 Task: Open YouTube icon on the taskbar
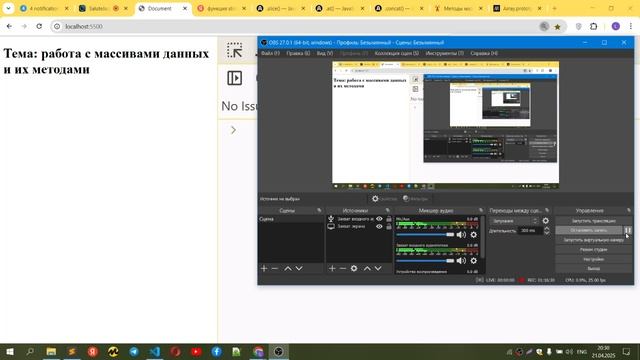click(196, 351)
